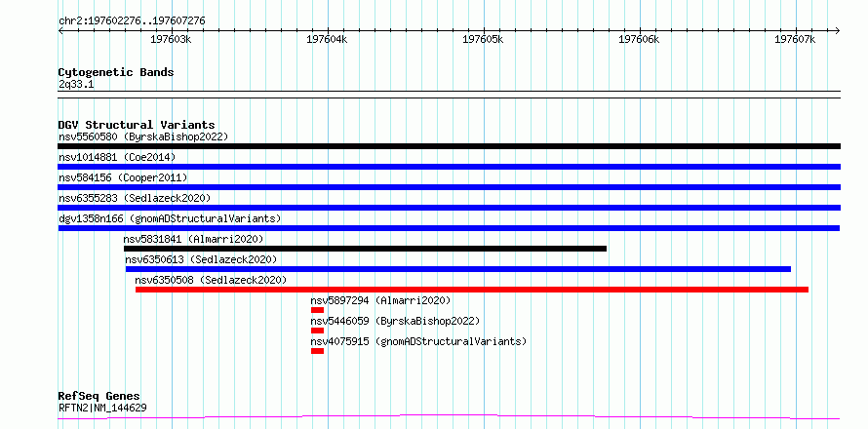The height and width of the screenshot is (429, 868).
Task: Open the nsv5831841 (Almarri2020) label
Action: click(193, 239)
